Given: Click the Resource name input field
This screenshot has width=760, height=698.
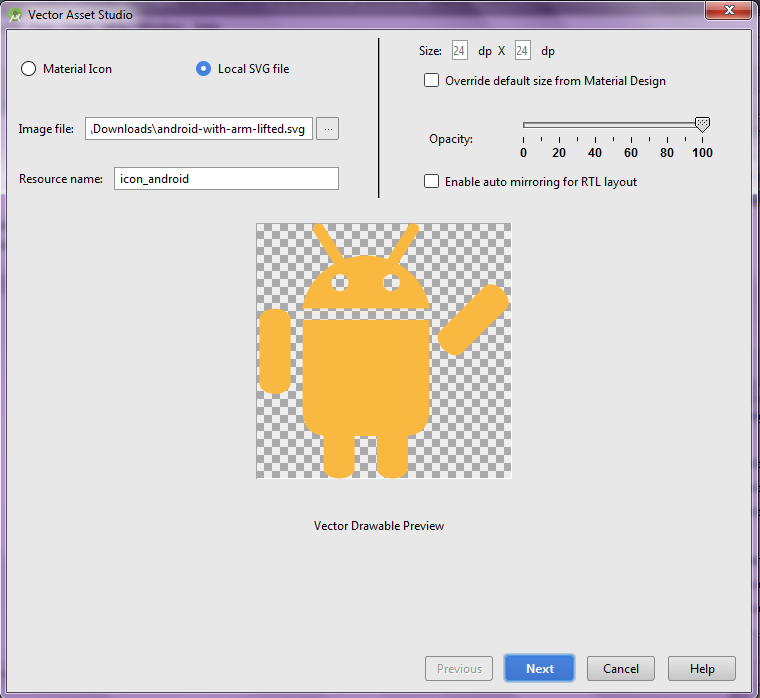Looking at the screenshot, I should tap(226, 179).
